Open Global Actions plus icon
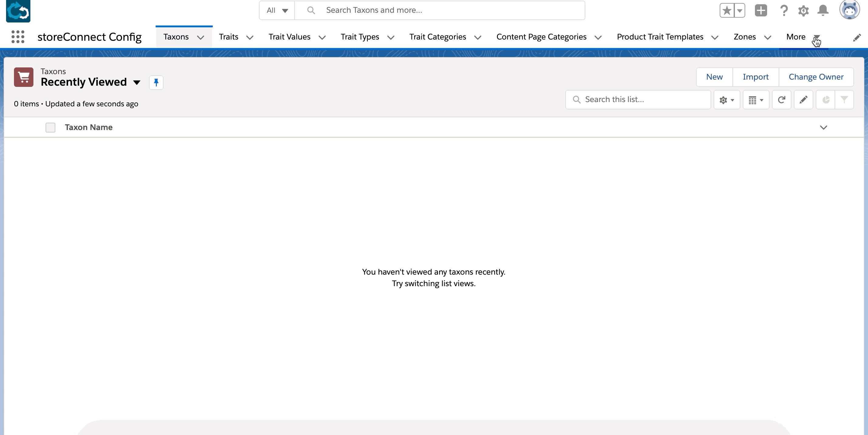868x435 pixels. [761, 10]
